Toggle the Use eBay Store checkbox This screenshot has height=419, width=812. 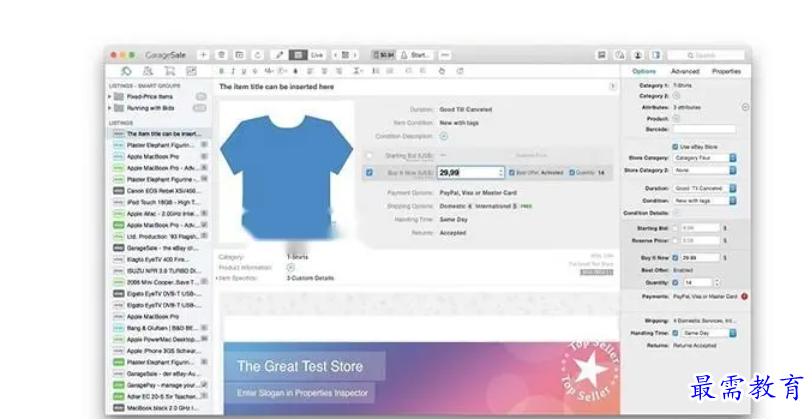[x=675, y=147]
